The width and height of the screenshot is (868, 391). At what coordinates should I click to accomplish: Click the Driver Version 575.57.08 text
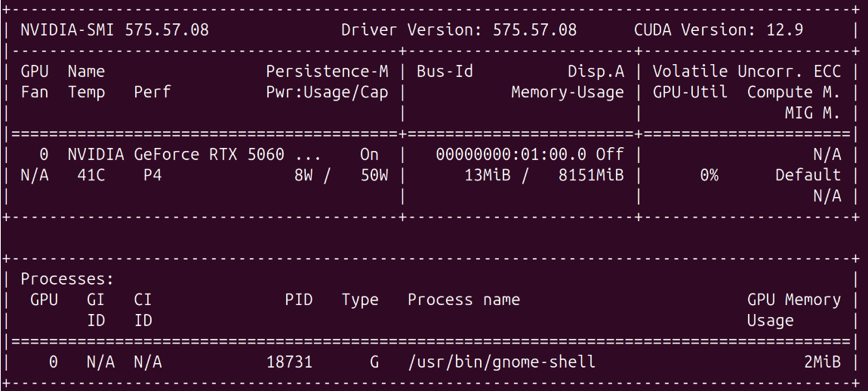tap(459, 30)
